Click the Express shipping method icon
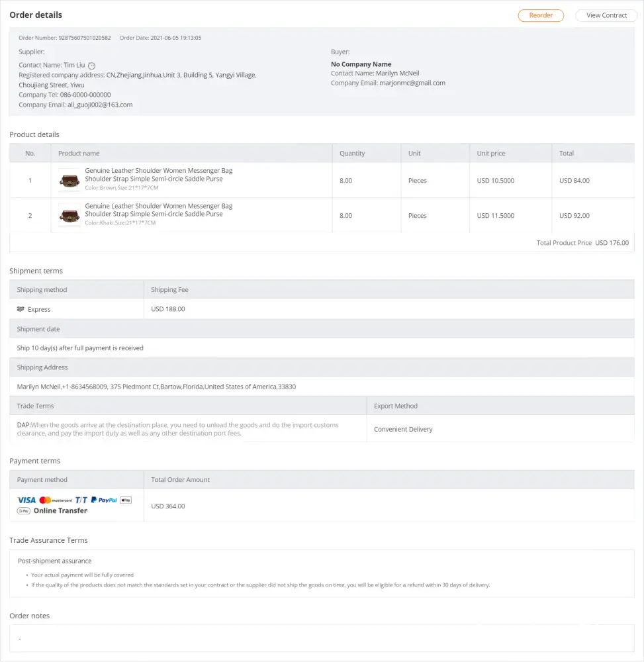 (x=21, y=309)
